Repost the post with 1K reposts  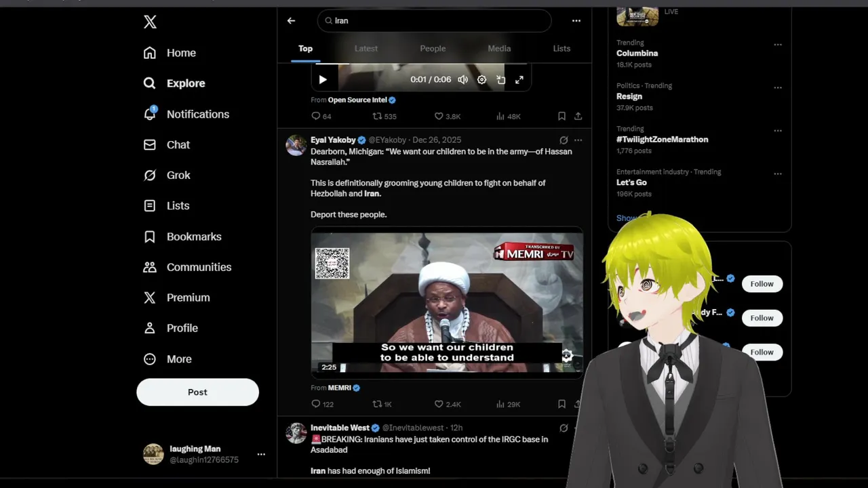pos(382,404)
